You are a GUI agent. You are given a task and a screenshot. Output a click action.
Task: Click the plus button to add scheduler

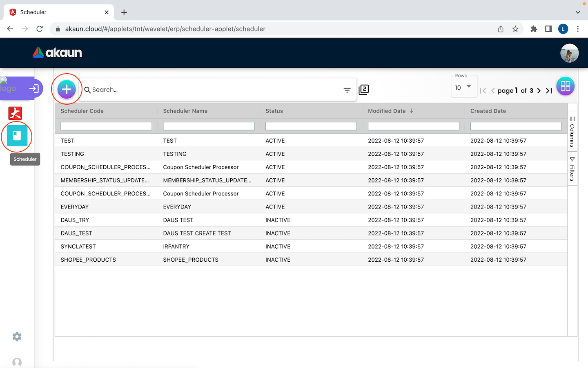pyautogui.click(x=67, y=89)
